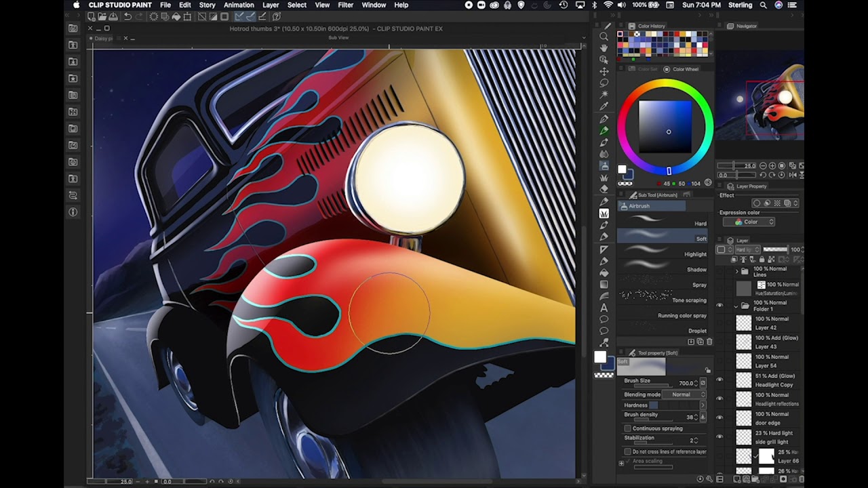
Task: Open the Filter menu
Action: click(346, 5)
